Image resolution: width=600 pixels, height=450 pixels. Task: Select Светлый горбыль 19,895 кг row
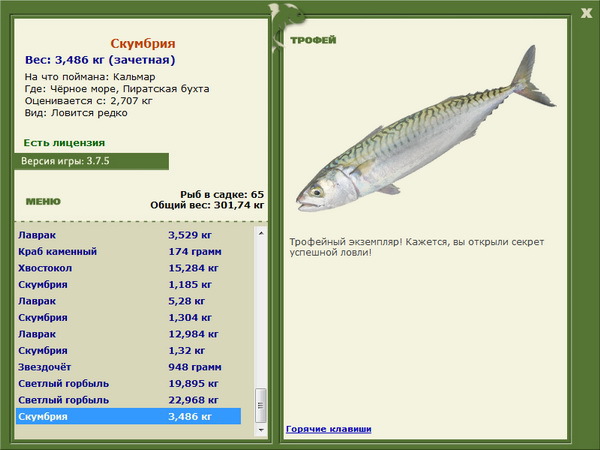click(x=129, y=383)
